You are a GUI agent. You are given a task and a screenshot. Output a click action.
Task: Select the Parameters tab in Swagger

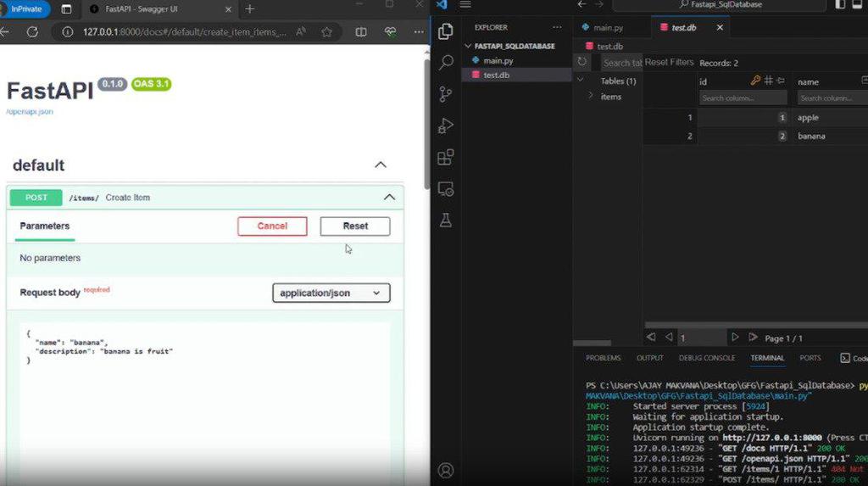(45, 226)
